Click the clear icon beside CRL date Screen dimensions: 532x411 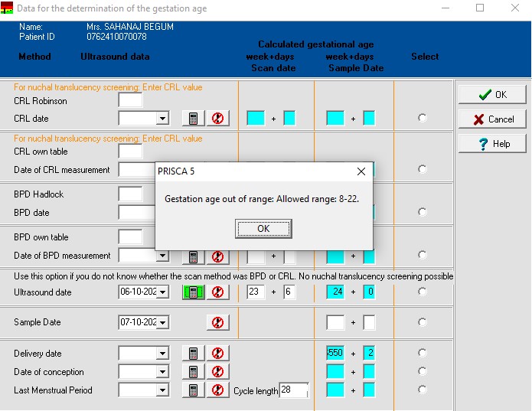[217, 119]
